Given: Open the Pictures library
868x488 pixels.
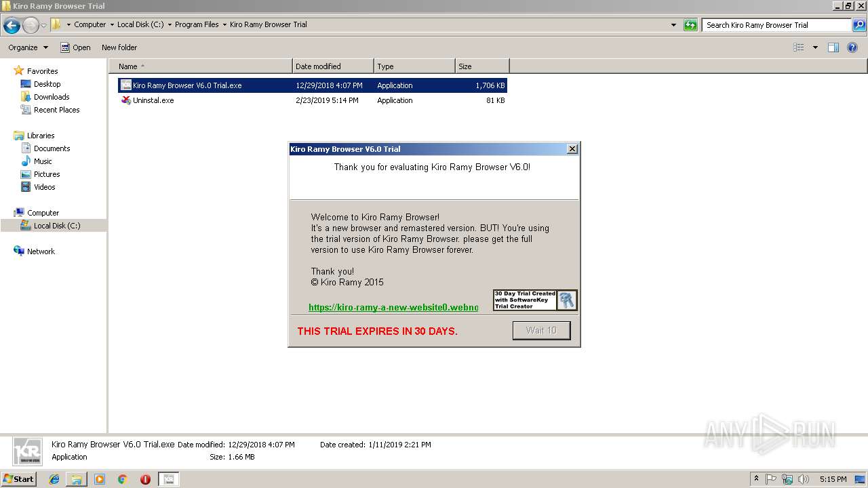Looking at the screenshot, I should [47, 174].
